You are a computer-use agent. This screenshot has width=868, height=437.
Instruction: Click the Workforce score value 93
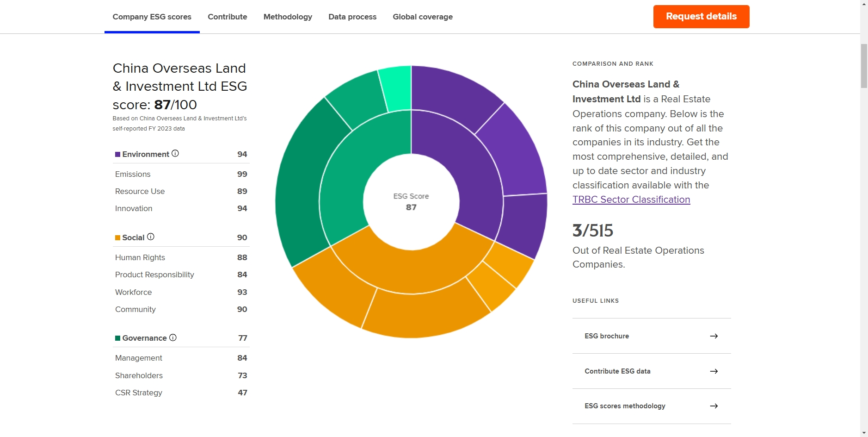pos(242,292)
